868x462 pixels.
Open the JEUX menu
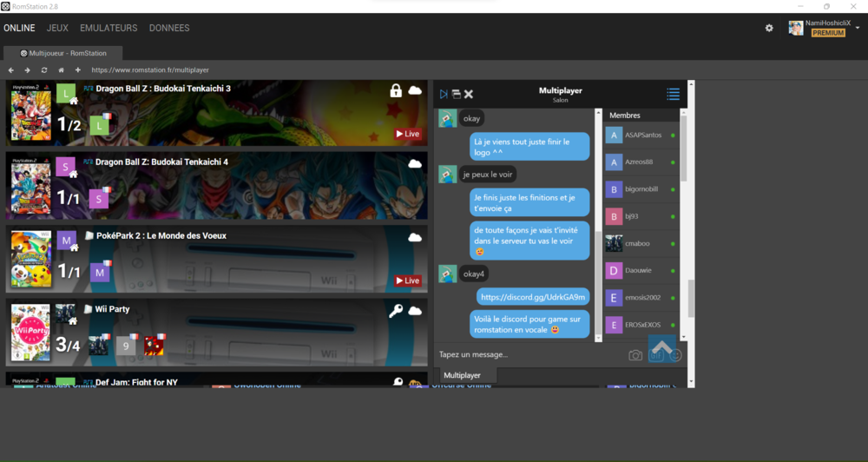(x=57, y=29)
